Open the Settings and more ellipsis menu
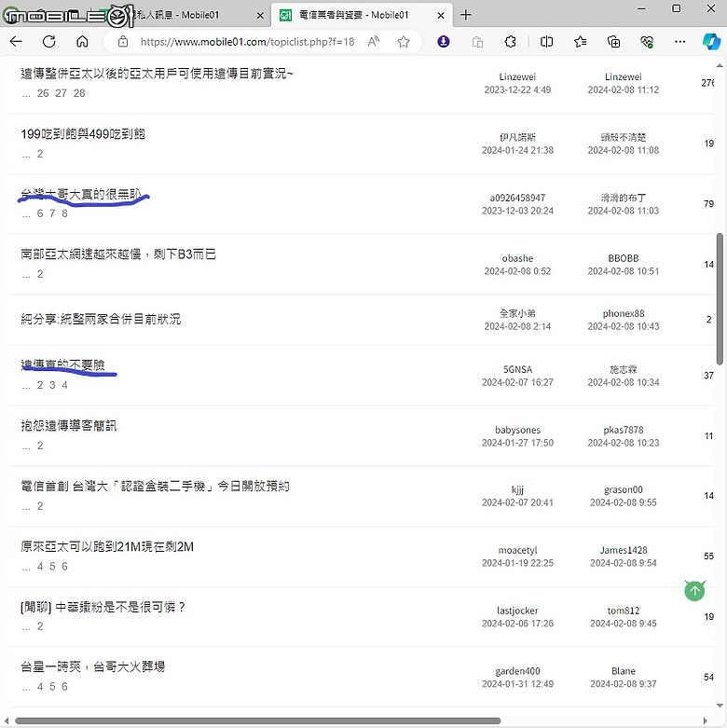This screenshot has width=727, height=728. [679, 42]
